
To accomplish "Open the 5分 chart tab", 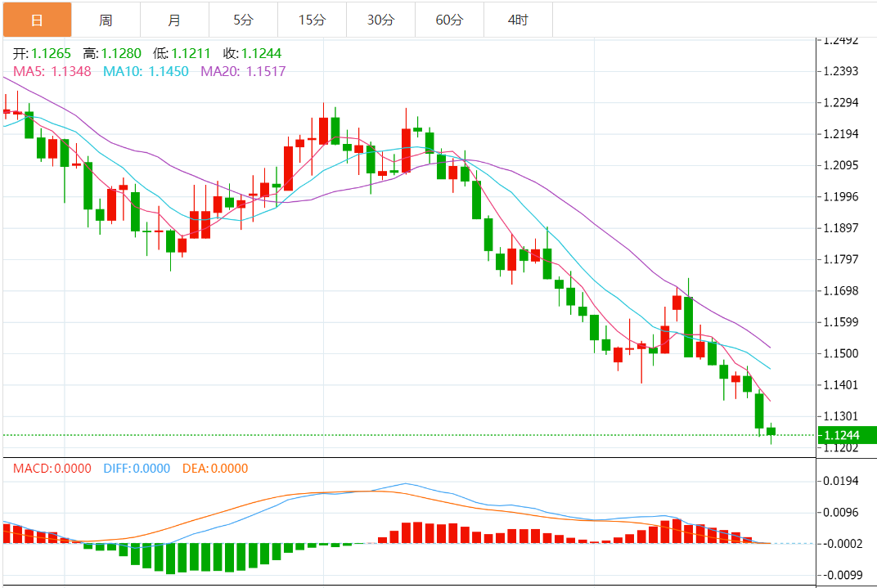I will pyautogui.click(x=243, y=20).
